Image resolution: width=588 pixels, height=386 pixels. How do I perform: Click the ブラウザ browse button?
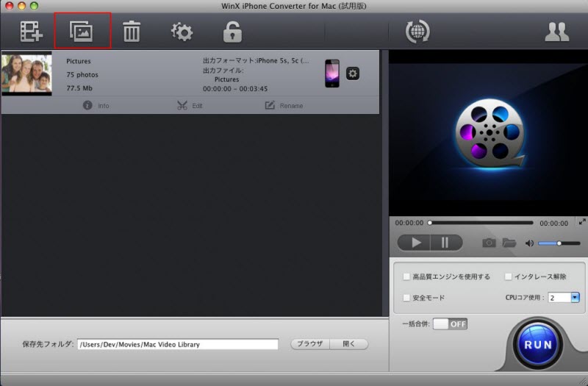tap(310, 344)
